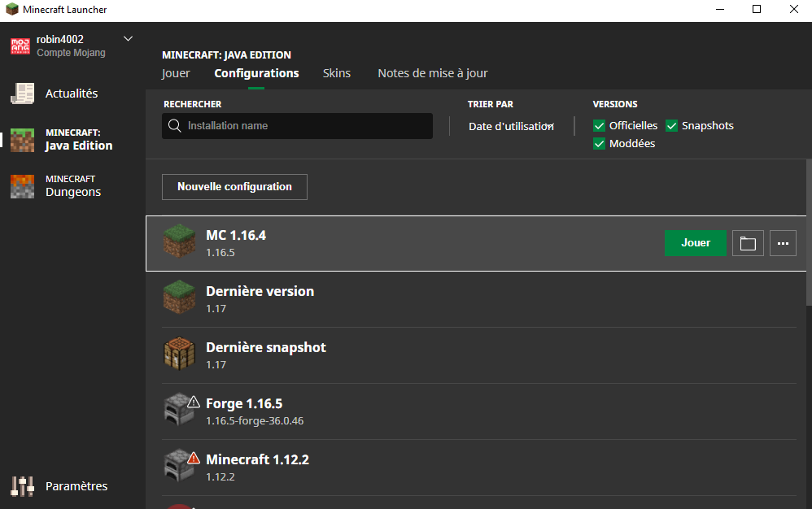Click the green Jouer button for MC 1.16.4

(696, 243)
